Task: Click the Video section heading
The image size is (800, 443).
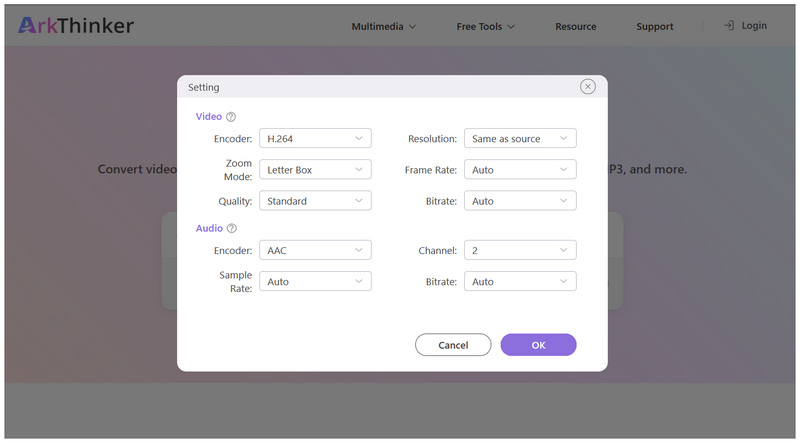Action: click(209, 116)
